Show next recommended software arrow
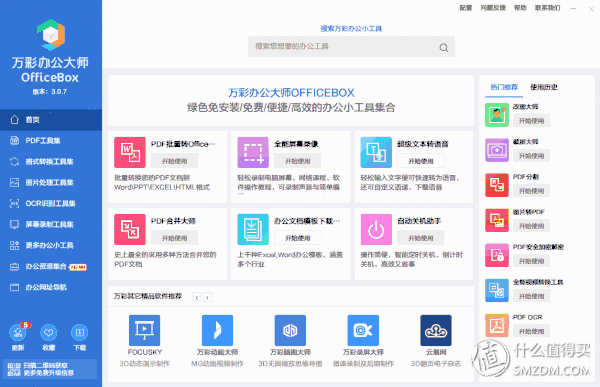 click(x=207, y=297)
